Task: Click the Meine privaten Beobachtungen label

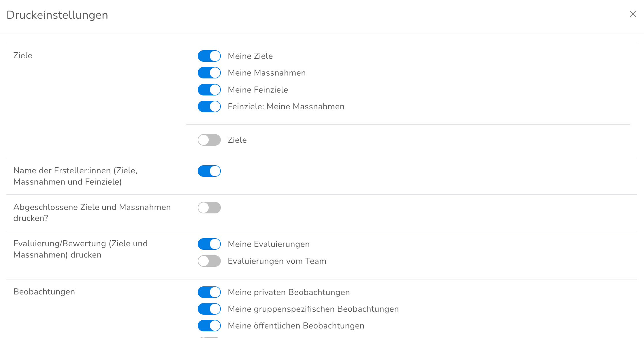Action: tap(289, 292)
